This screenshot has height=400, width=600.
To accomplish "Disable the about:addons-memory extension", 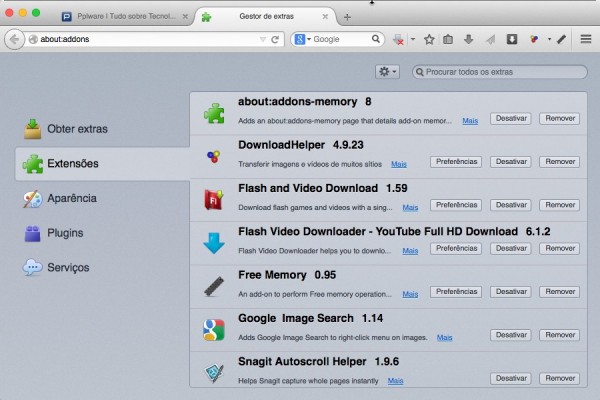I will click(x=511, y=118).
